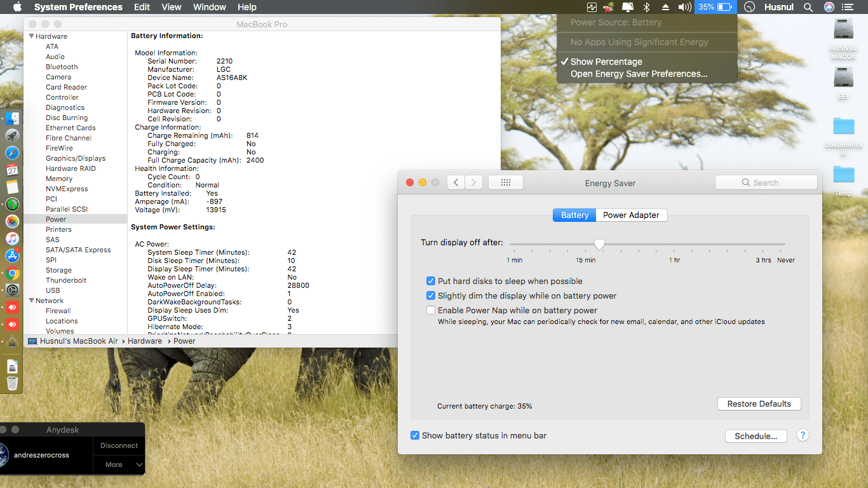Select Storage in the Hardware list
The height and width of the screenshot is (488, 868).
[x=58, y=270]
